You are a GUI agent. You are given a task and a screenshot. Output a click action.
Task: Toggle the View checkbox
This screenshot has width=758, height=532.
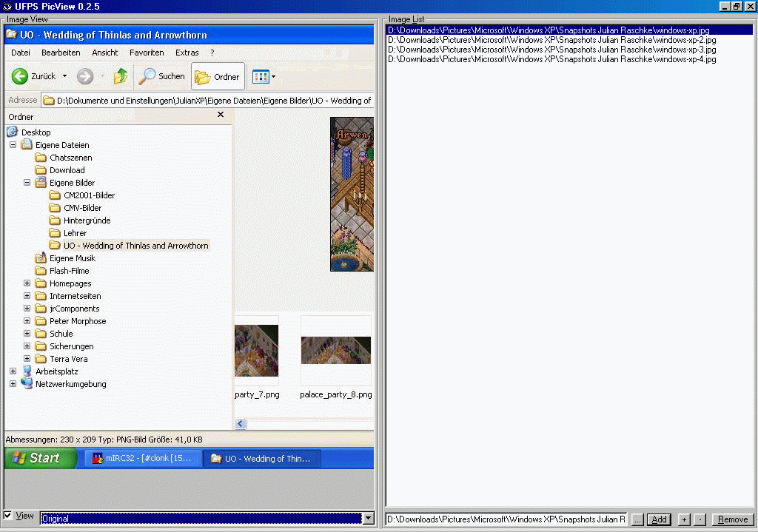pyautogui.click(x=7, y=515)
